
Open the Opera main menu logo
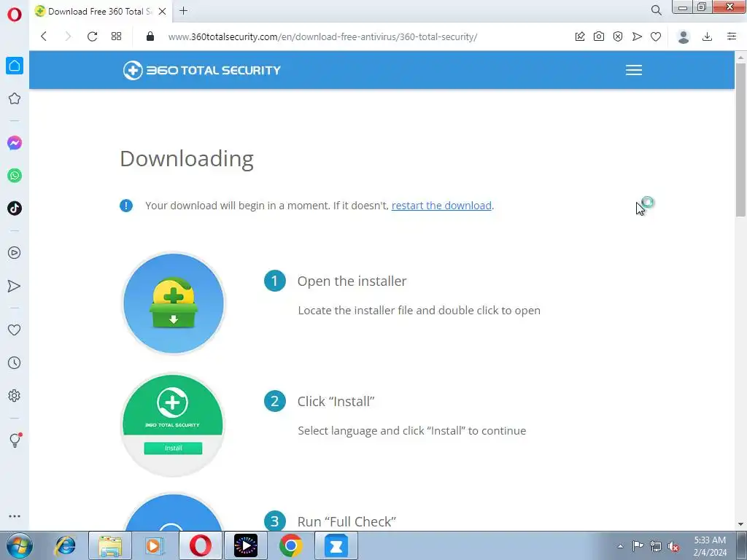tap(15, 15)
